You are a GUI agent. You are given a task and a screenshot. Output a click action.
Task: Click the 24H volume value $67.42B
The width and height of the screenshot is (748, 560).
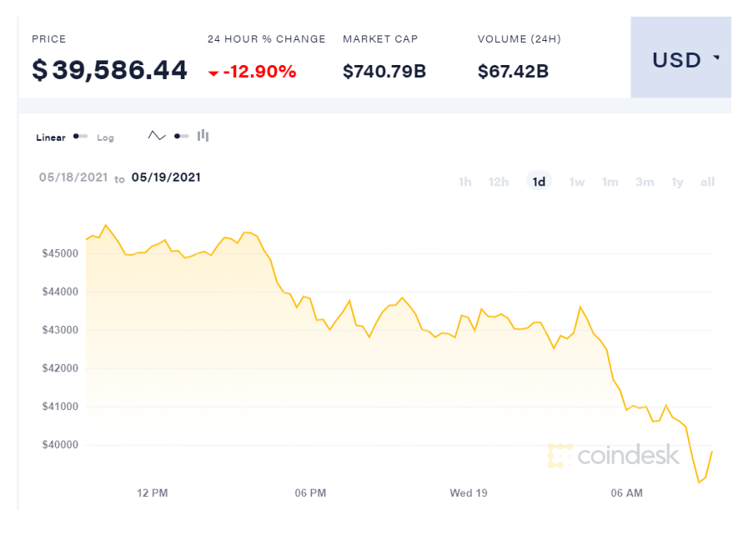click(x=513, y=72)
